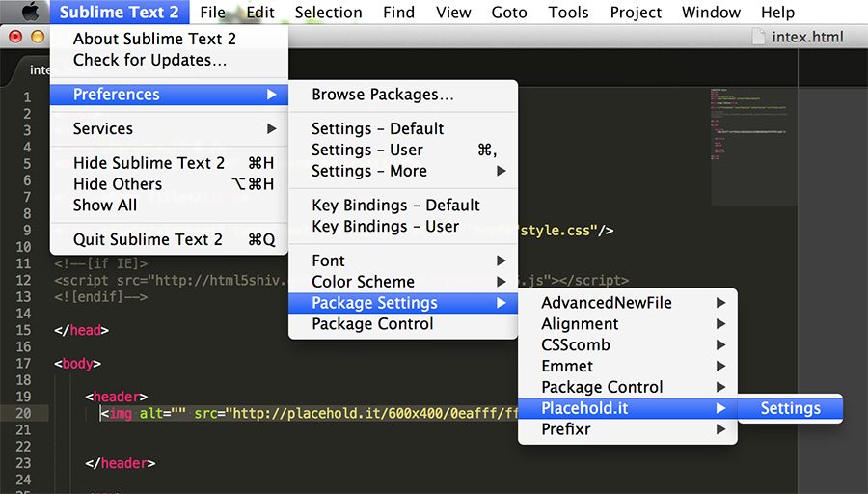The width and height of the screenshot is (868, 494).
Task: Click Settings under Placehold.it
Action: 791,407
